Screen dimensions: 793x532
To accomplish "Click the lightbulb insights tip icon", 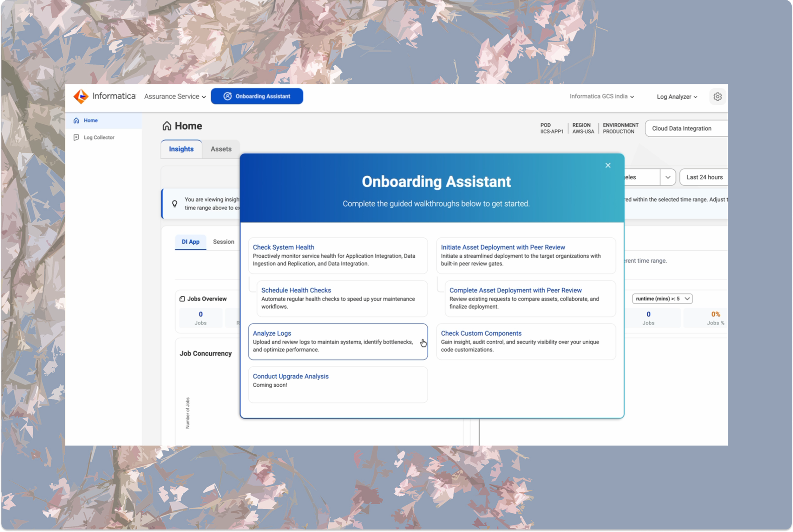I will [175, 204].
